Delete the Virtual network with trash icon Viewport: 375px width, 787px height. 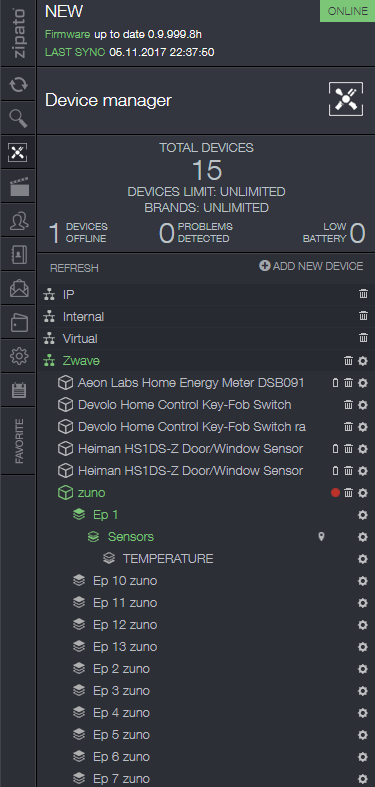click(363, 338)
